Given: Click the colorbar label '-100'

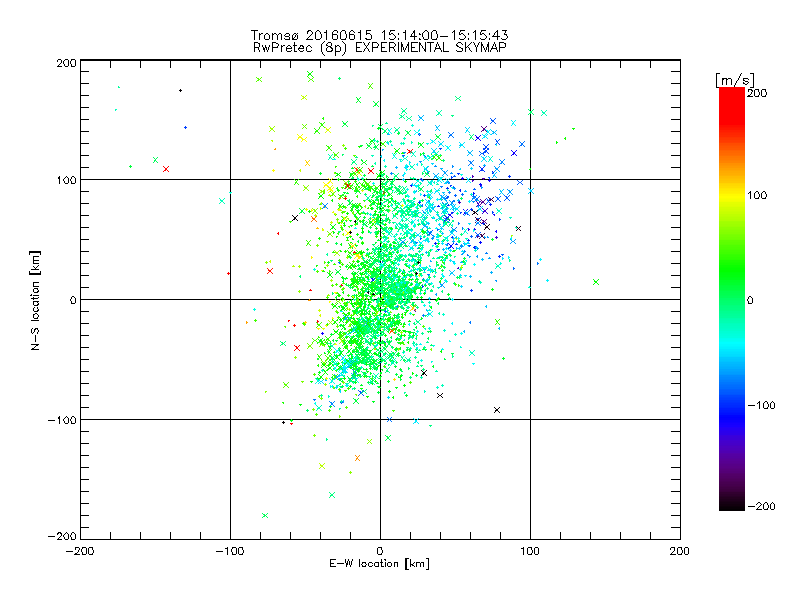Looking at the screenshot, I should click(761, 405).
